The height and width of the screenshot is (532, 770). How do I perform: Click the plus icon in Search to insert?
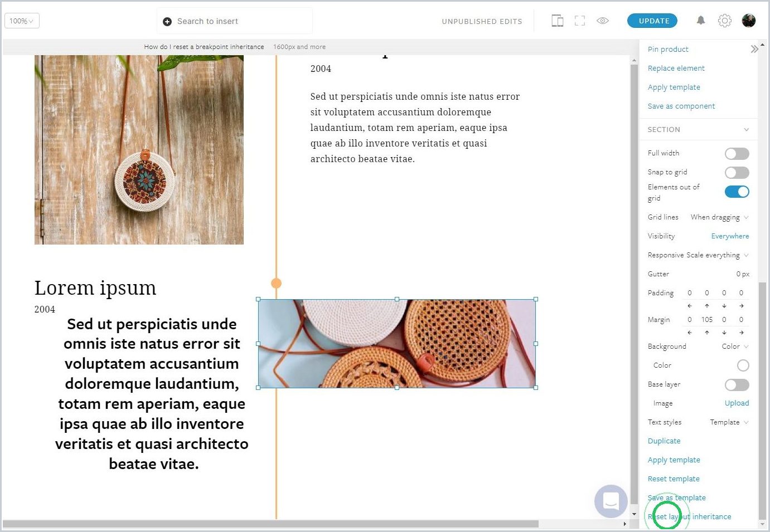(x=167, y=22)
